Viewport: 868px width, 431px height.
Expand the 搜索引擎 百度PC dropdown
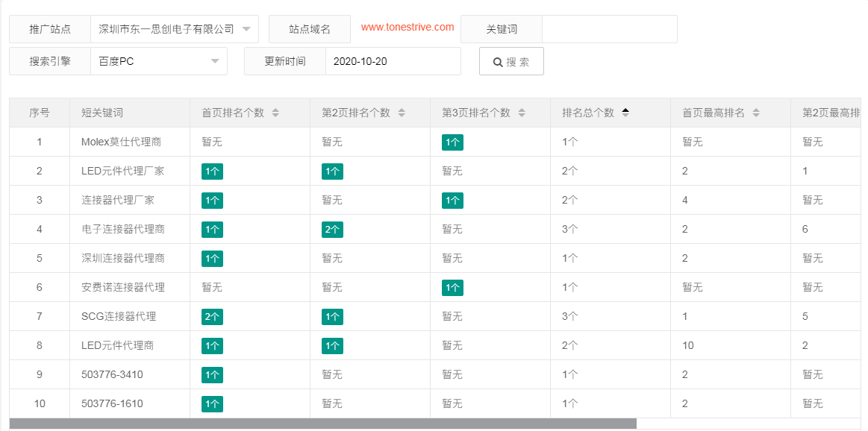pos(158,61)
